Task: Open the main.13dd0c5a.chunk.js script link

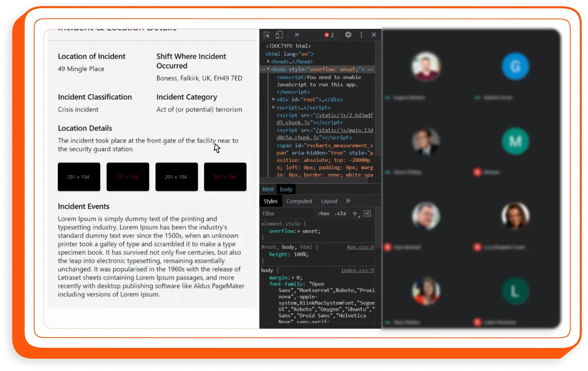Action: (325, 134)
